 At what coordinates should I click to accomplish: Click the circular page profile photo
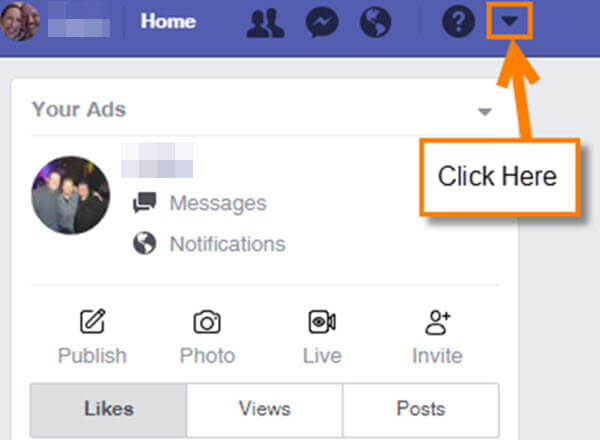[x=71, y=195]
